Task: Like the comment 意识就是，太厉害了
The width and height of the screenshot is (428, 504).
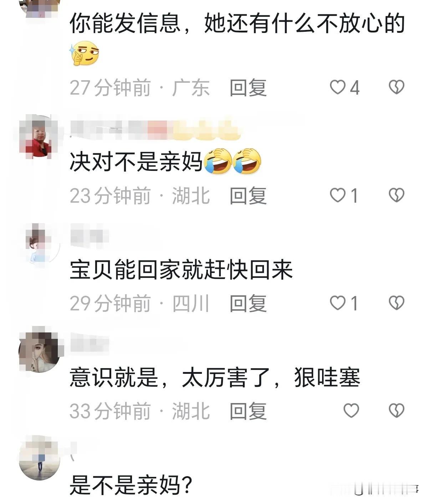Action: 351,411
